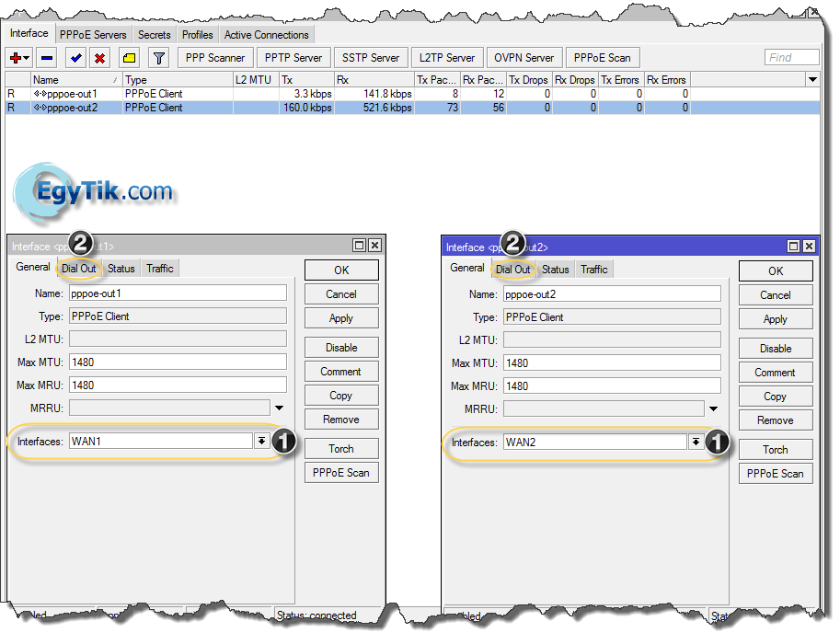The height and width of the screenshot is (644, 840).
Task: Click the blue minus Remove icon
Action: coord(48,58)
